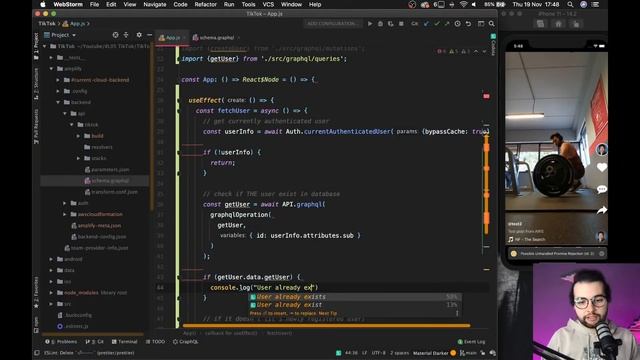
Task: Click the like heart icon on phone simulator
Action: coord(602,167)
